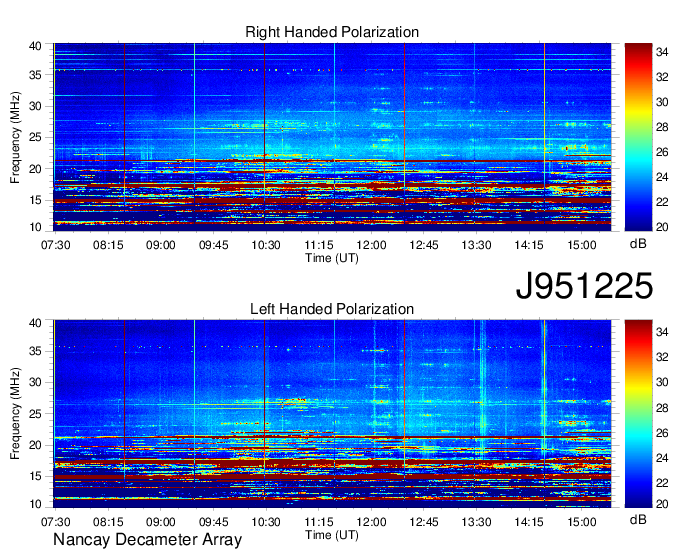Click the "24" value on the lower color bar

click(662, 457)
